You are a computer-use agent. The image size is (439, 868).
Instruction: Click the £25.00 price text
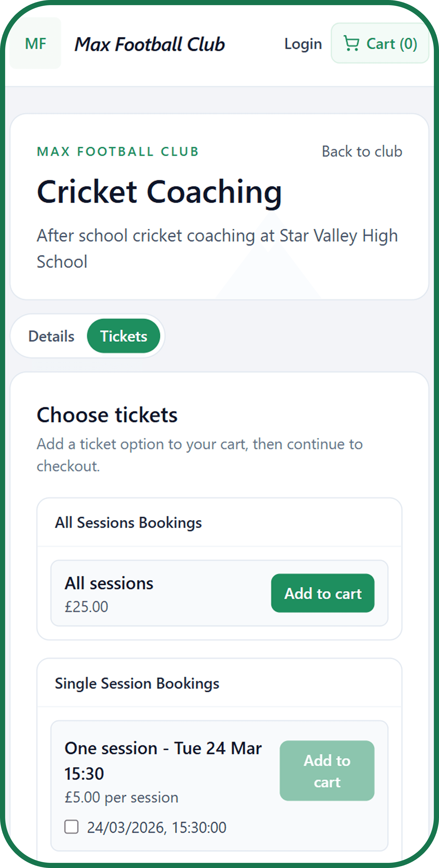pos(86,607)
